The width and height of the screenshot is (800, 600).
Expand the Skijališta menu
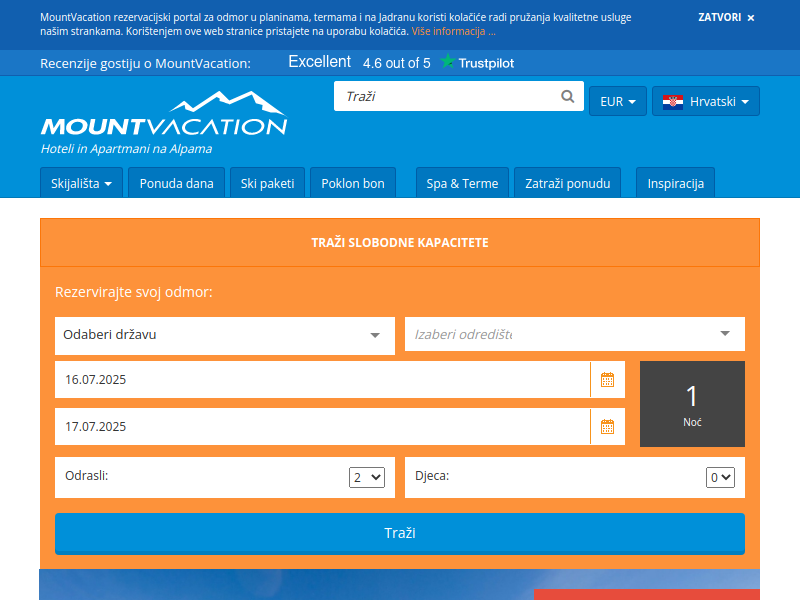pyautogui.click(x=81, y=183)
